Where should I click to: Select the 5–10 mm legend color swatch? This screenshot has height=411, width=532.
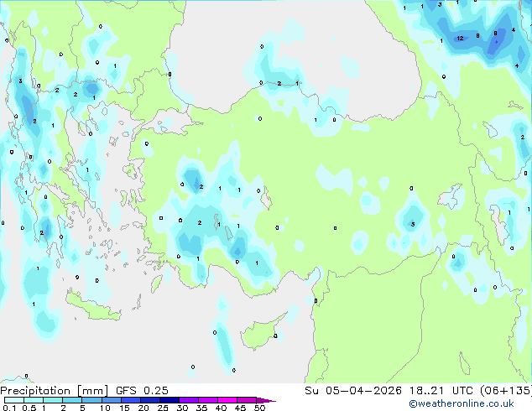91,400
